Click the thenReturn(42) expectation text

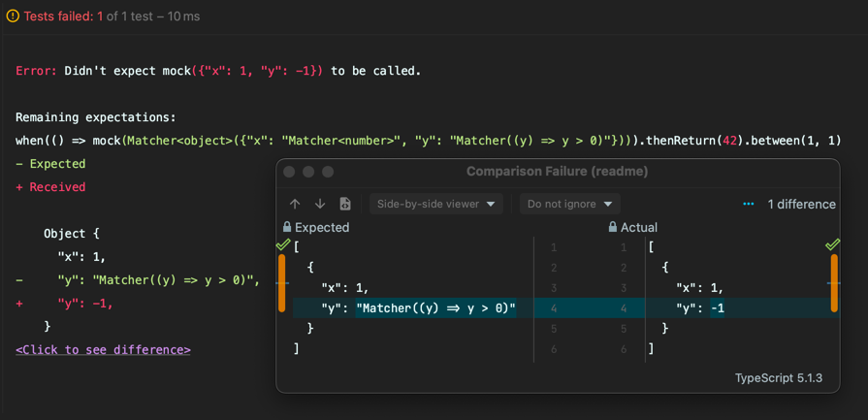point(692,141)
